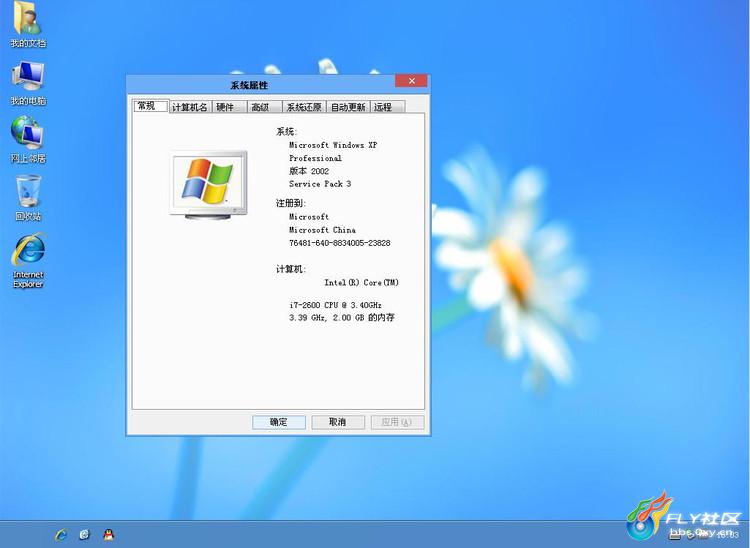Screen dimensions: 750x548
Task: Click the 版本 2002 text
Action: pyautogui.click(x=309, y=171)
